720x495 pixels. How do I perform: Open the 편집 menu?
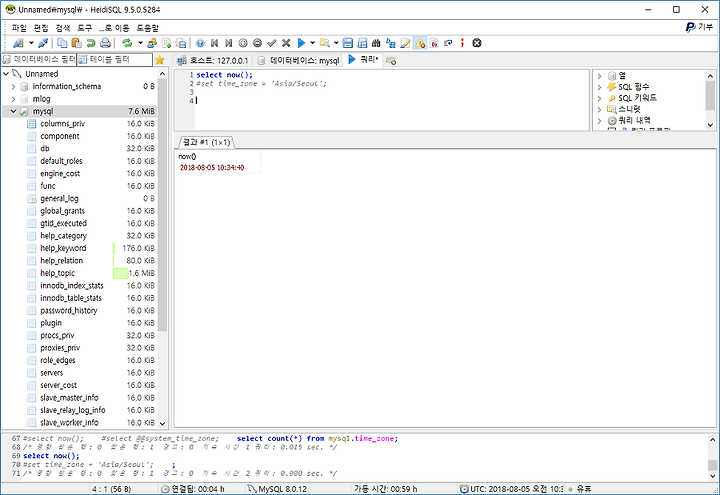click(41, 28)
